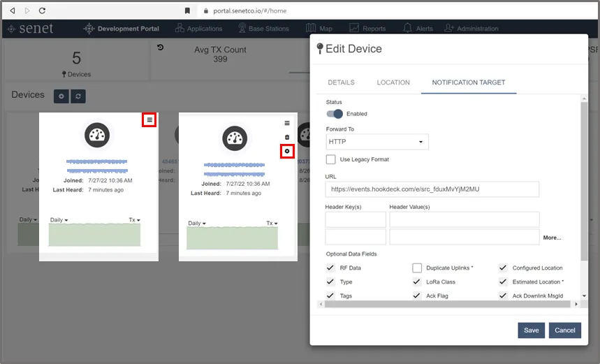Toggle the Enabled status switch
The height and width of the screenshot is (364, 600).
pyautogui.click(x=335, y=114)
